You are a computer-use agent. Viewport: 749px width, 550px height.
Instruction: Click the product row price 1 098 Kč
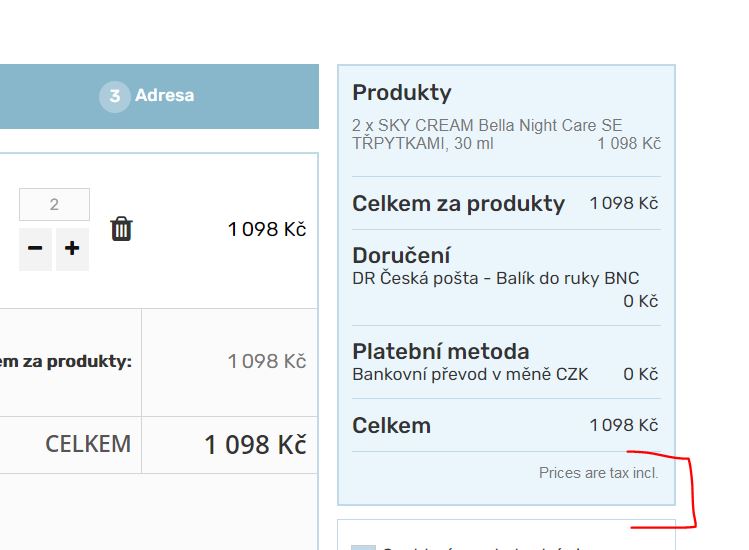[267, 229]
